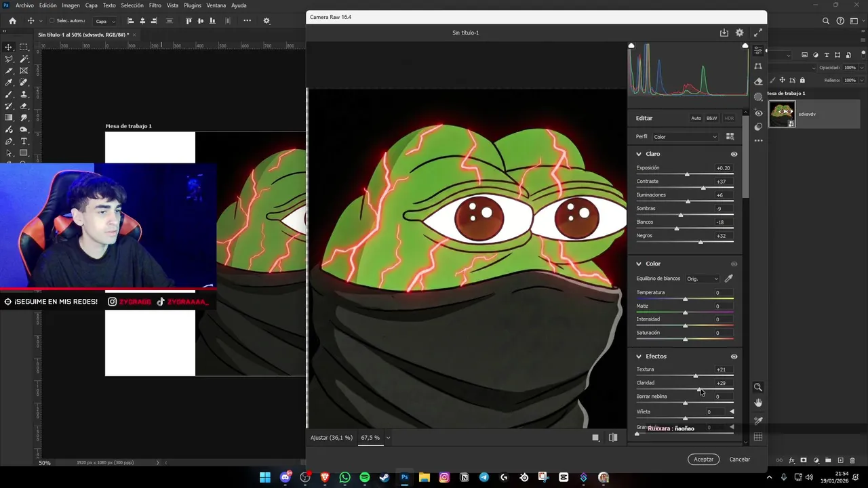868x488 pixels.
Task: Open the Ventana menu
Action: click(x=216, y=5)
